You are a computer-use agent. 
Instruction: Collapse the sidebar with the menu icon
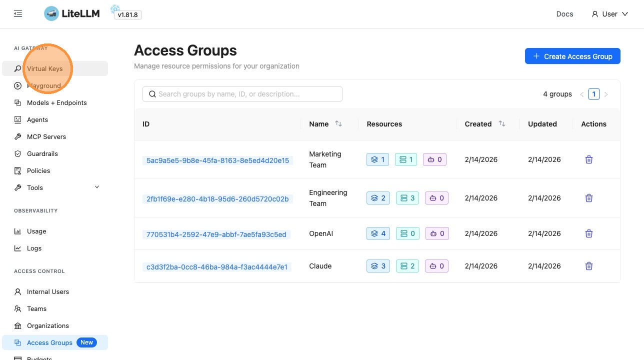click(x=18, y=14)
